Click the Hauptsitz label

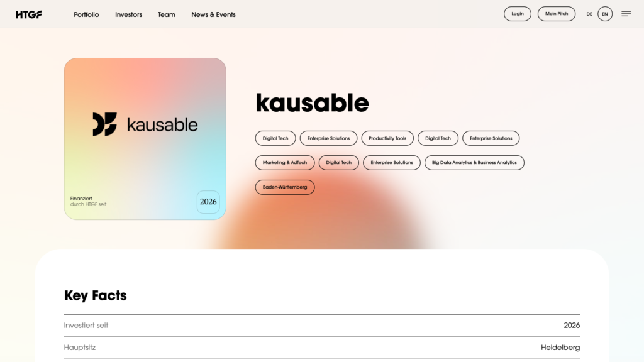[80, 348]
